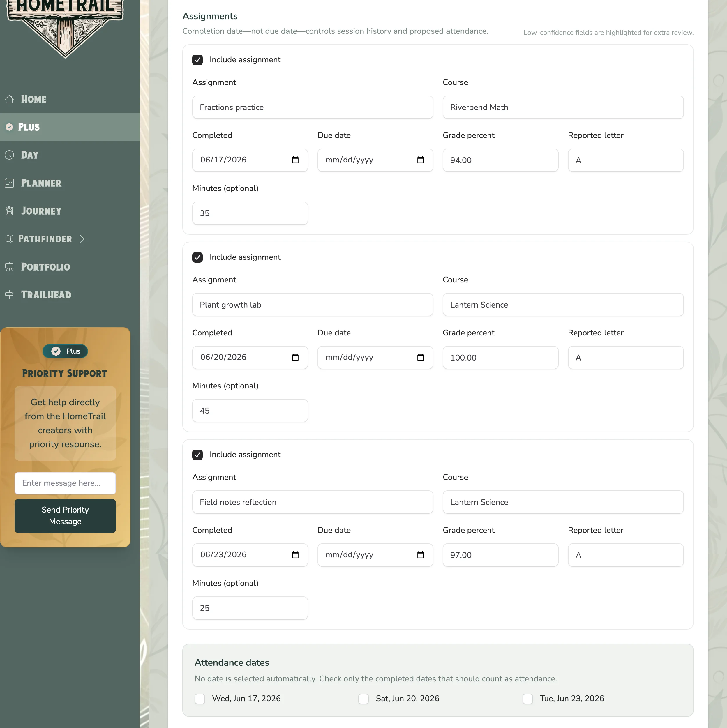Open calendar picker for Fractions practice due date
The width and height of the screenshot is (727, 728).
pyautogui.click(x=420, y=160)
